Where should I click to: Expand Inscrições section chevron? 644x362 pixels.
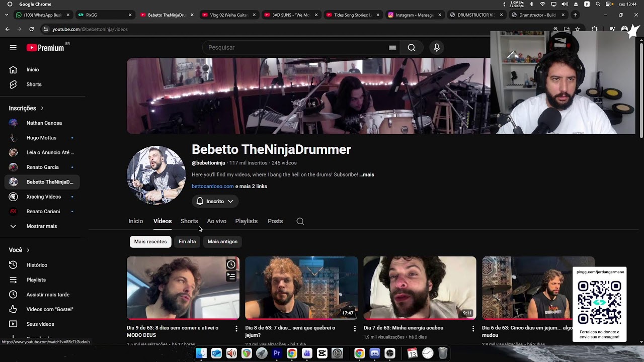tap(42, 108)
